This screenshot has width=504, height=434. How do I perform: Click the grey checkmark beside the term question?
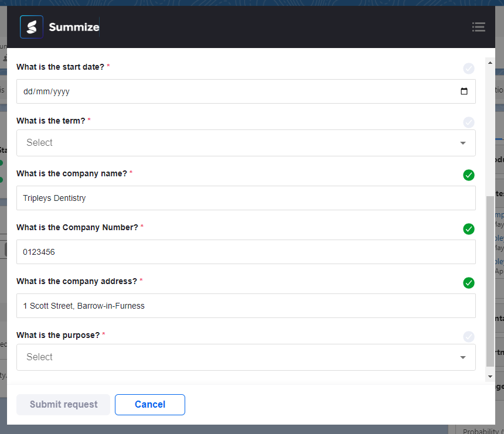click(x=468, y=122)
